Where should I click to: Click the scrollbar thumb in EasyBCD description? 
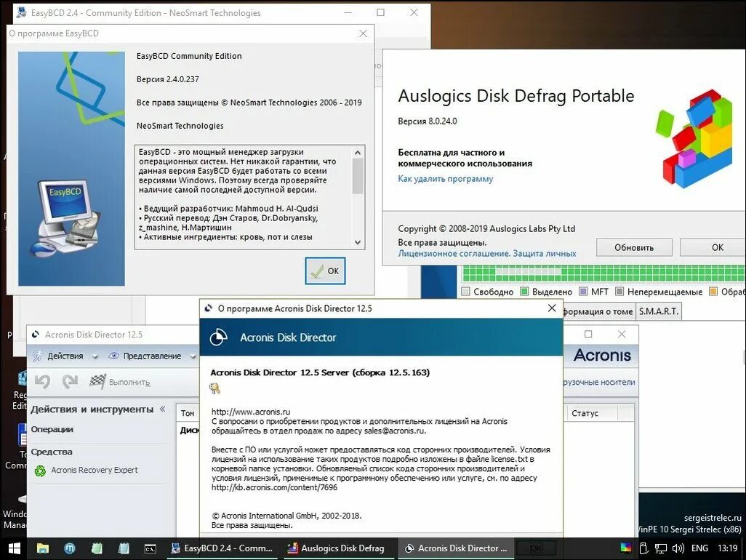(358, 176)
